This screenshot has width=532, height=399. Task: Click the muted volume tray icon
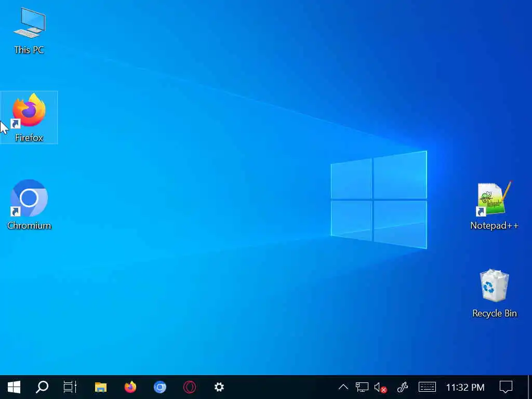[380, 387]
